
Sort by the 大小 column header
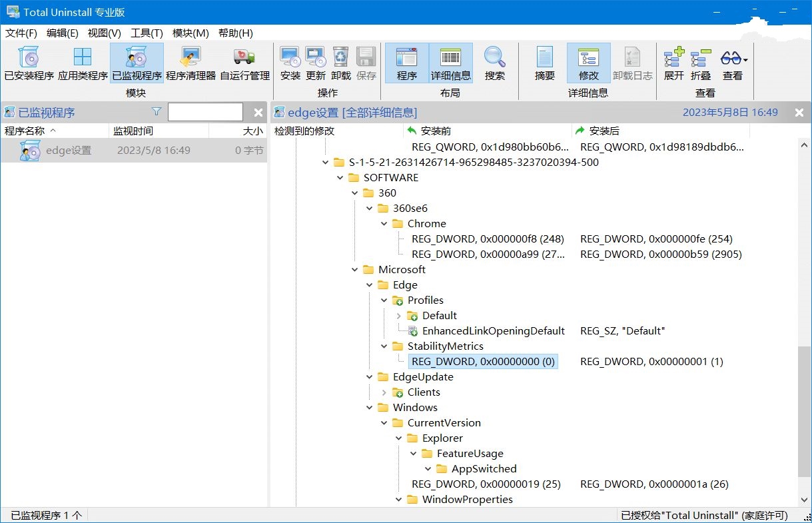(x=238, y=131)
